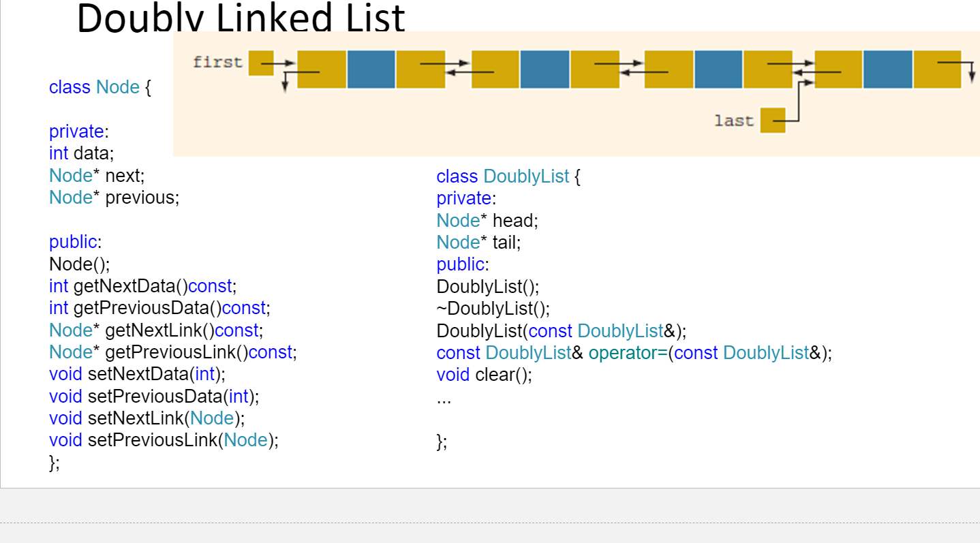Click the "first" label in the diagram
This screenshot has width=980, height=543.
(217, 63)
